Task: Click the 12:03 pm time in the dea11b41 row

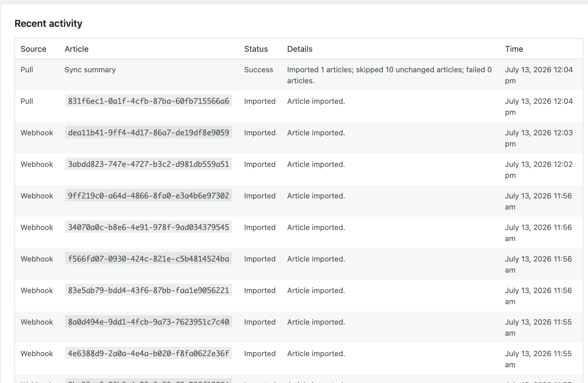Action: coord(539,138)
